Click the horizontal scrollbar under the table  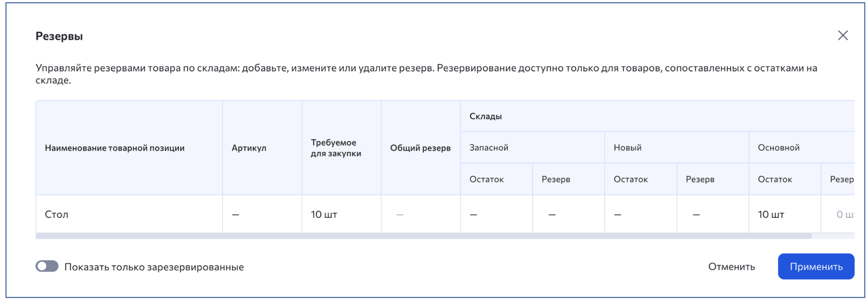(x=424, y=236)
